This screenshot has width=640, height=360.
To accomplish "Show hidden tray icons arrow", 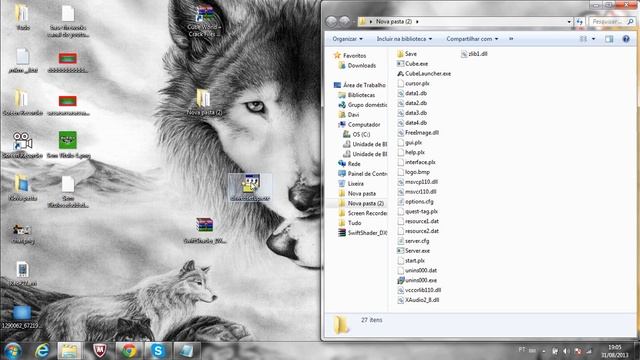I will pyautogui.click(x=544, y=351).
